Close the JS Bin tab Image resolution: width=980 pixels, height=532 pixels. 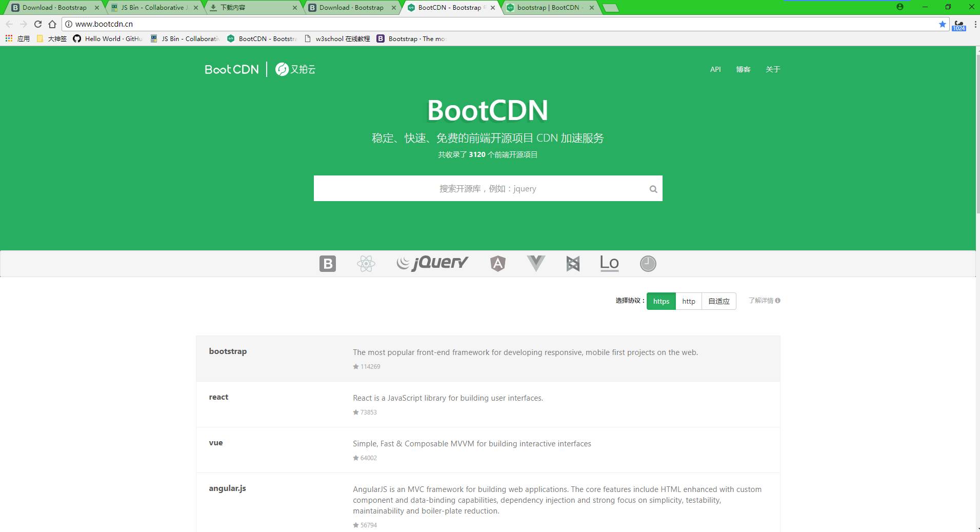tap(196, 8)
